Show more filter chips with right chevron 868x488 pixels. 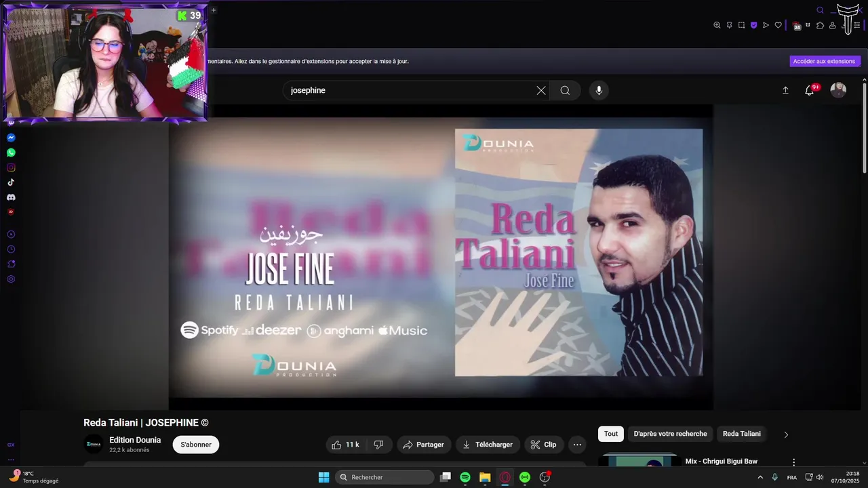pos(786,434)
